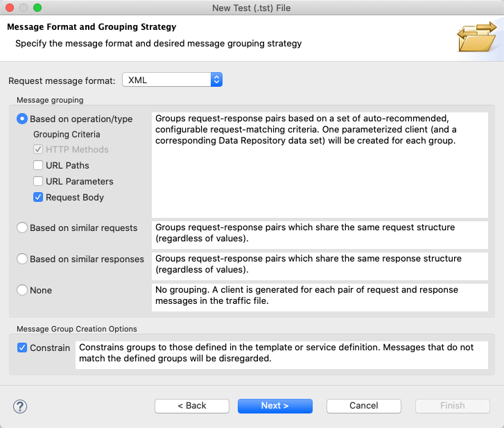Click the XML dropdown arrow stepper
Image resolution: width=504 pixels, height=428 pixels.
[x=216, y=80]
